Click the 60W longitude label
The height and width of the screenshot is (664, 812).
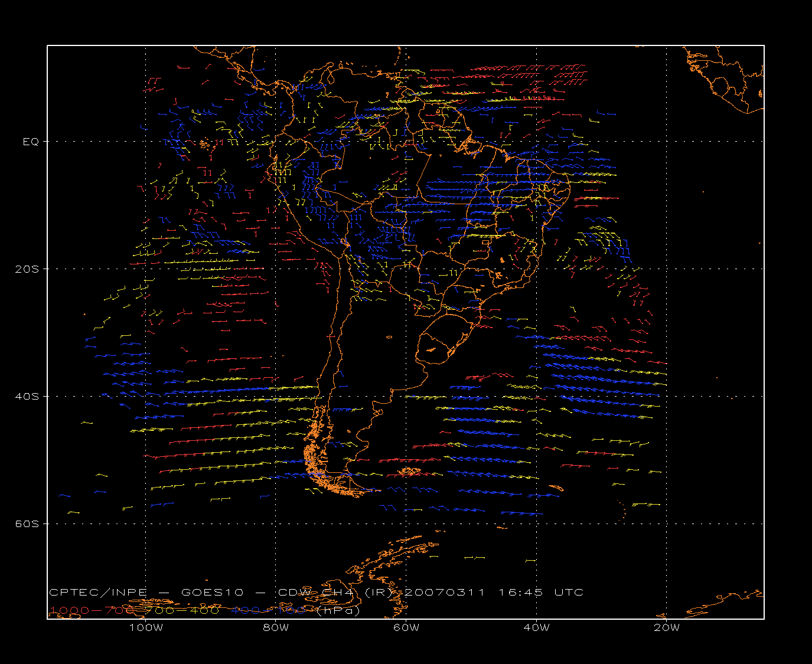(x=406, y=628)
